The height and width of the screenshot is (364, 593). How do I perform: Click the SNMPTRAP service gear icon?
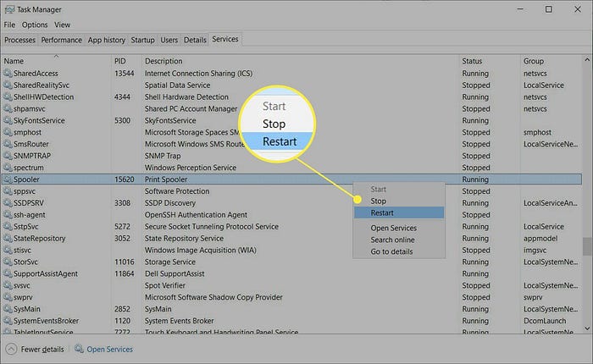(x=8, y=156)
